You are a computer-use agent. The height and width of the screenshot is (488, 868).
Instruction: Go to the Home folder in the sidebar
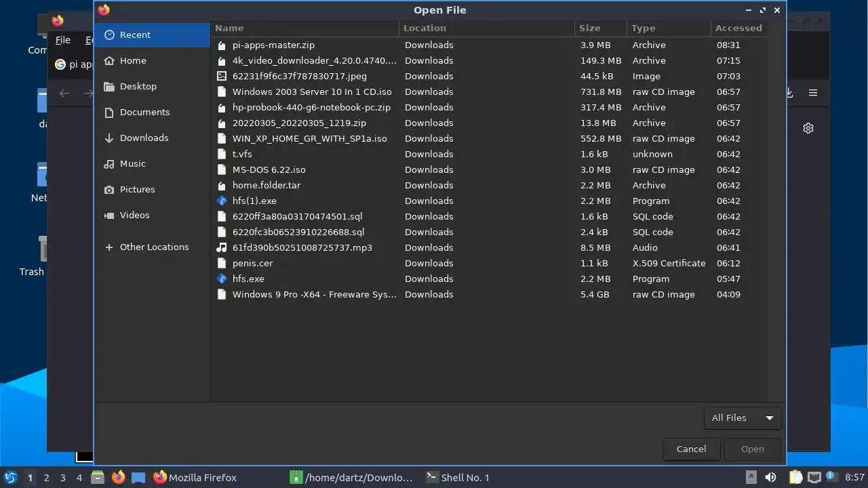point(152,60)
